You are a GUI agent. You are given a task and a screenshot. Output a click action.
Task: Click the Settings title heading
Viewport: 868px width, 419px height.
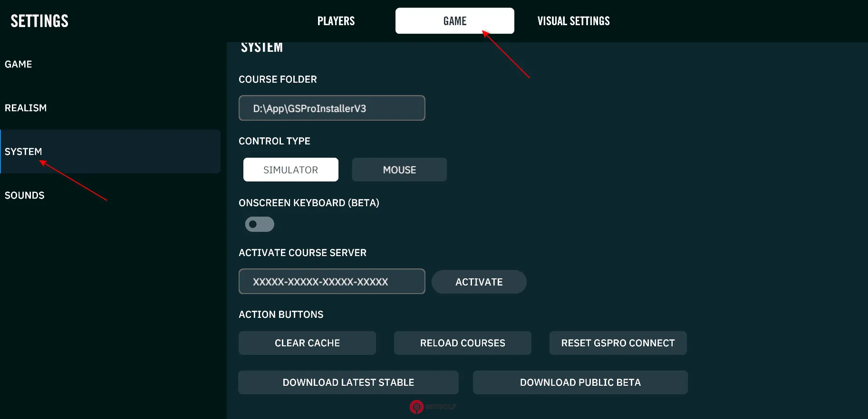39,21
